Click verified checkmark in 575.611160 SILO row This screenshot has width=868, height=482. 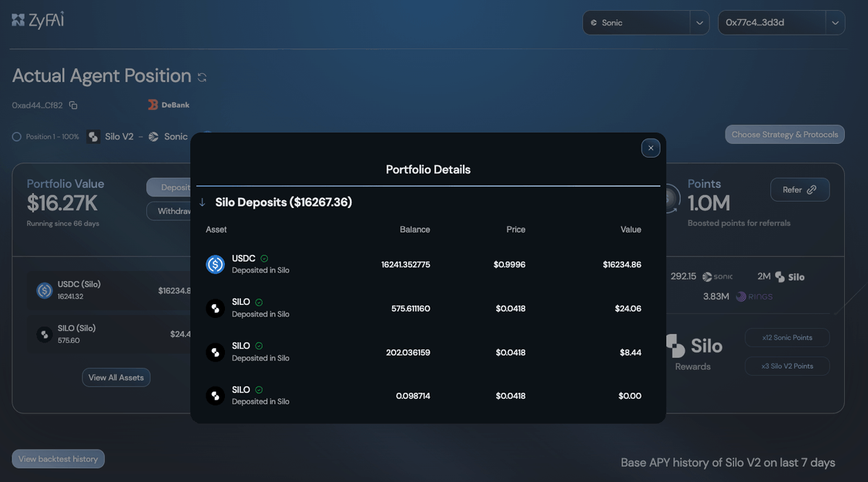coord(259,302)
